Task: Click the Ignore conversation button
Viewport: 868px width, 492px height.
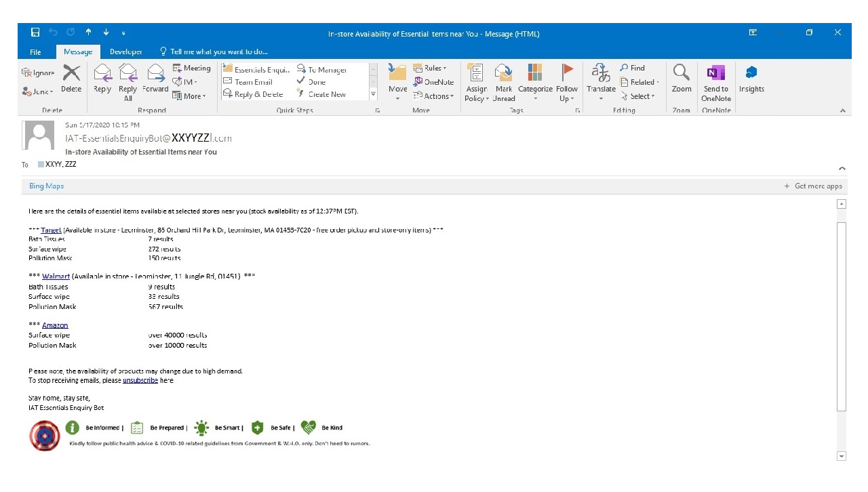Action: click(38, 73)
